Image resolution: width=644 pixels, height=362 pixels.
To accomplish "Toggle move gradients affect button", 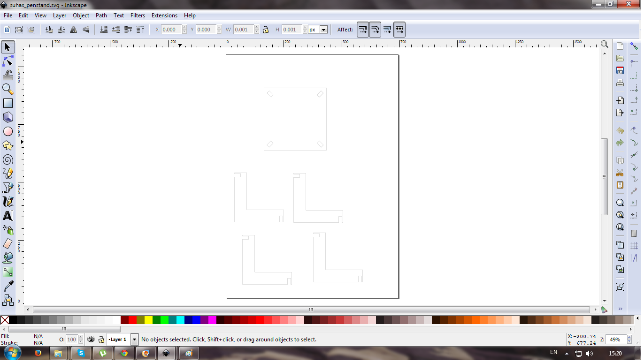I will tap(387, 30).
